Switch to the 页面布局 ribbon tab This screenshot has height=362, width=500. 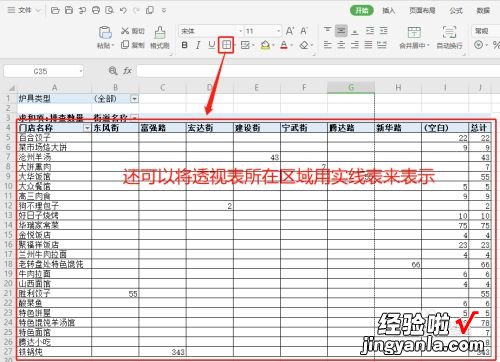[422, 11]
